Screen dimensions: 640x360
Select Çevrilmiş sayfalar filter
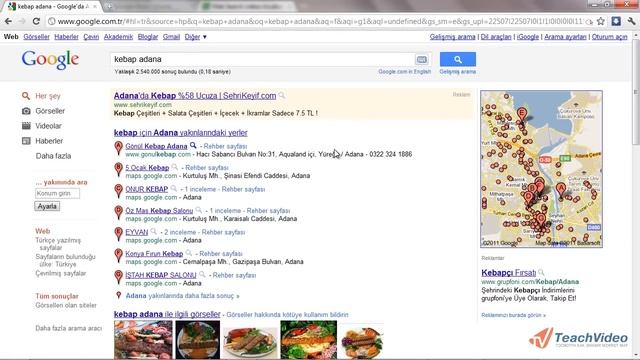60,273
